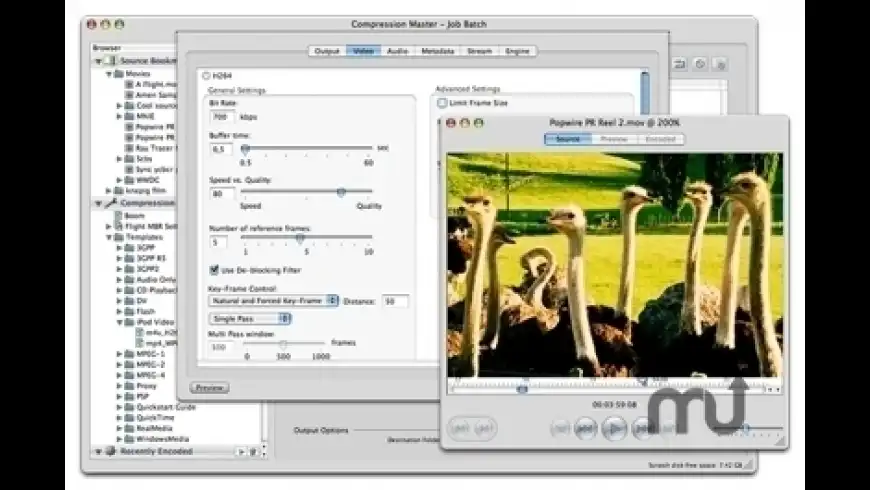870x490 pixels.
Task: Select the Audio Only templates folder
Action: [150, 280]
